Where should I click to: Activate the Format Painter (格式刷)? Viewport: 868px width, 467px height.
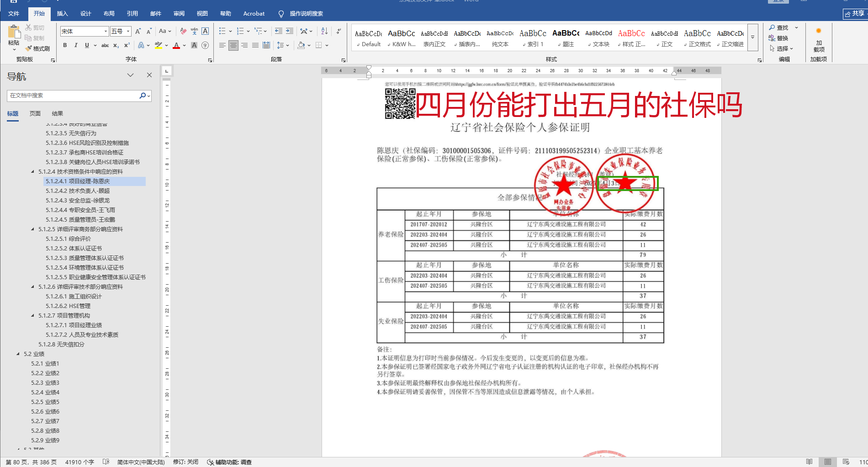coord(37,48)
